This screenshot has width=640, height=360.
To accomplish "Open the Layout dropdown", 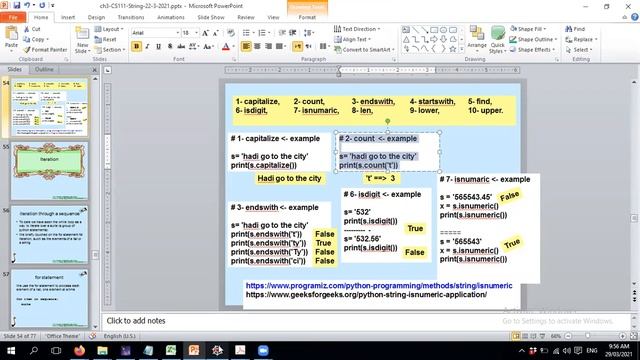I will click(109, 29).
